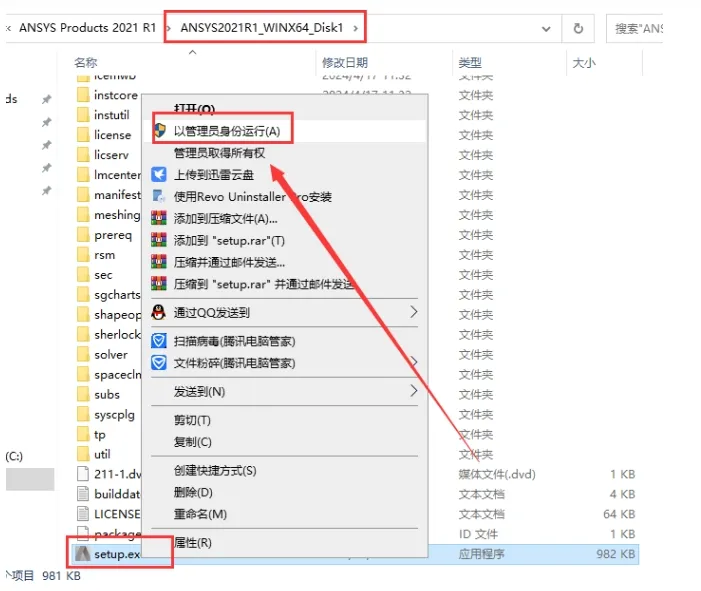Click the prereq folder icon

click(x=83, y=235)
